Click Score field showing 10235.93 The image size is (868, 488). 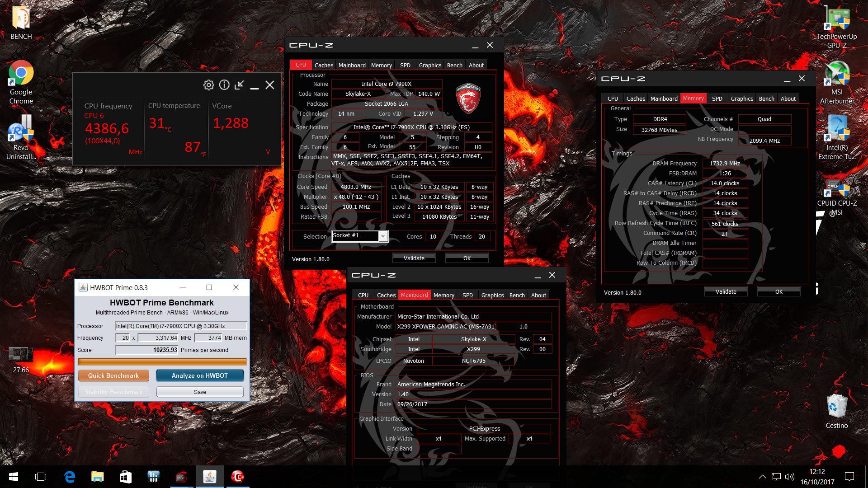(x=147, y=350)
